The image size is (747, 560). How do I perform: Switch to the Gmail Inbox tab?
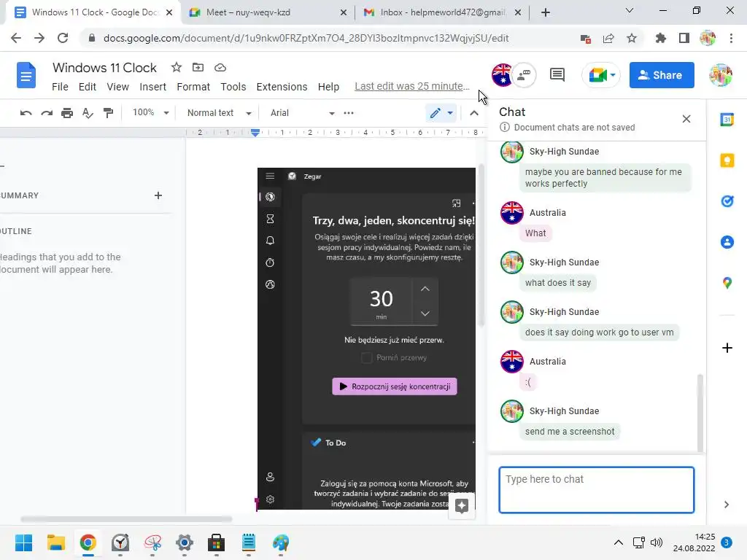click(x=441, y=12)
